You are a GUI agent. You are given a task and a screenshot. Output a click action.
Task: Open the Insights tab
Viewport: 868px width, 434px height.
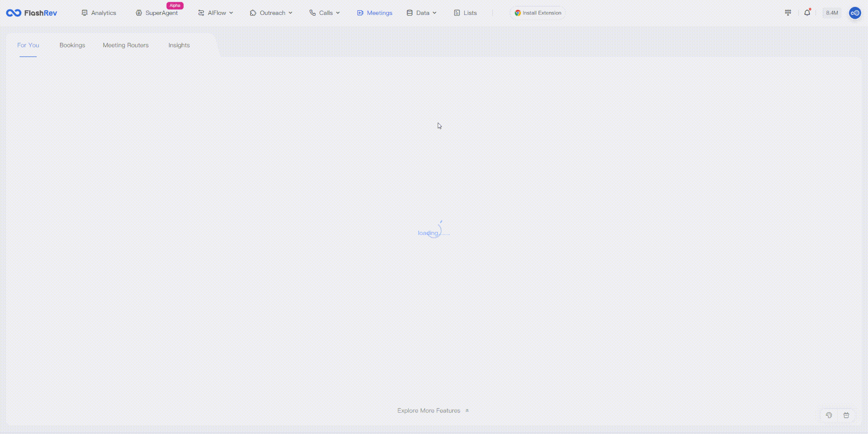click(179, 45)
